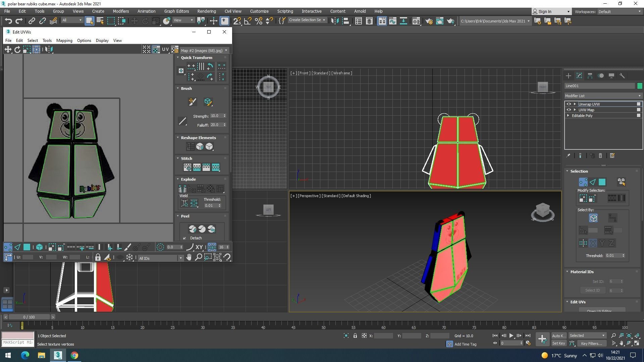Click the Pan View hand icon in UV editor

click(x=189, y=257)
